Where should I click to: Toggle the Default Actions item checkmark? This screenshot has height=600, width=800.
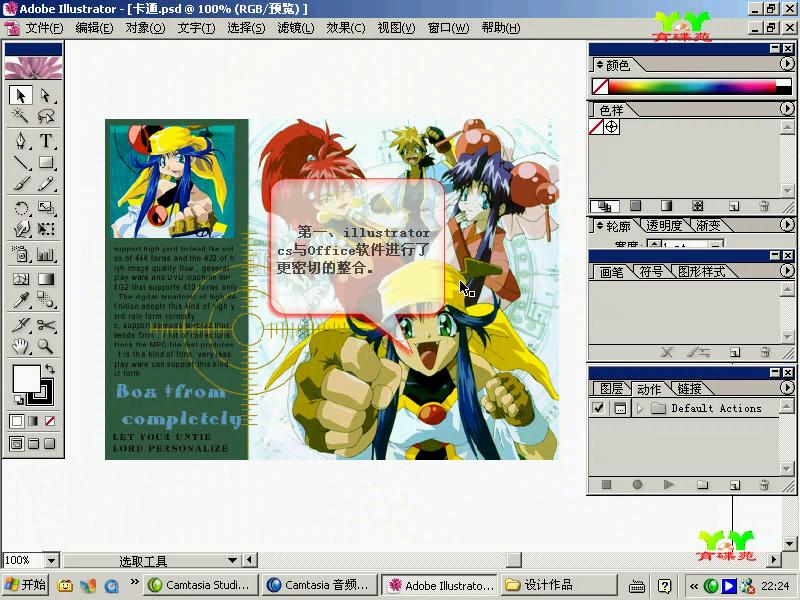[598, 408]
